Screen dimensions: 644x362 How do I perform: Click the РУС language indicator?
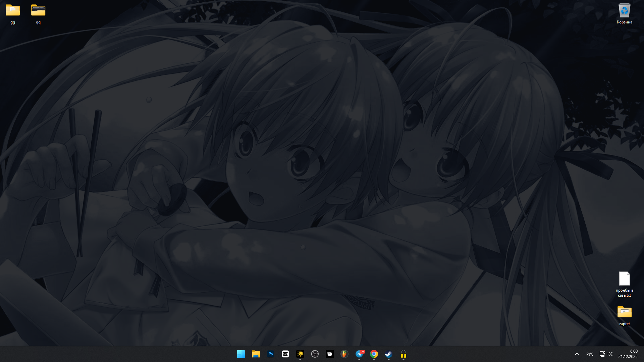tap(590, 354)
